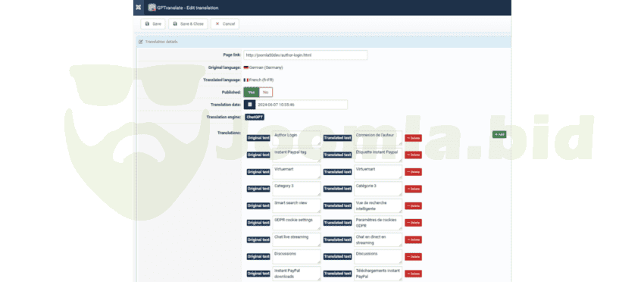Click the green Add translation button

point(499,134)
